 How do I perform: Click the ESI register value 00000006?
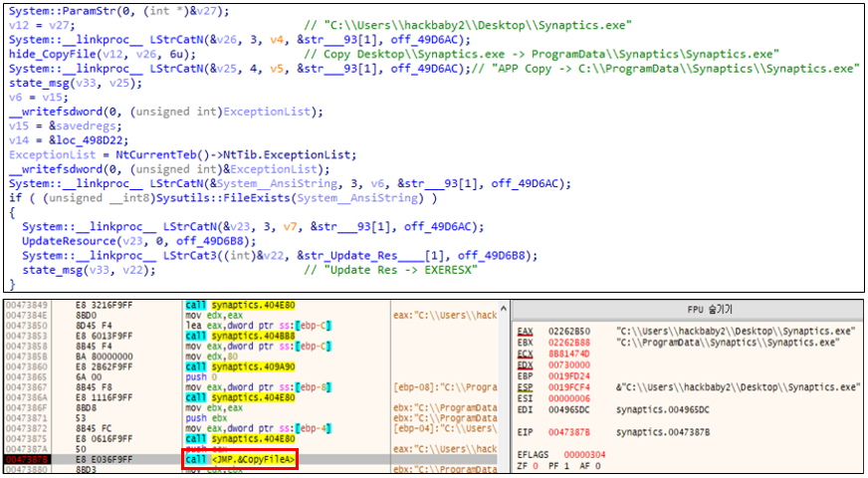[569, 398]
